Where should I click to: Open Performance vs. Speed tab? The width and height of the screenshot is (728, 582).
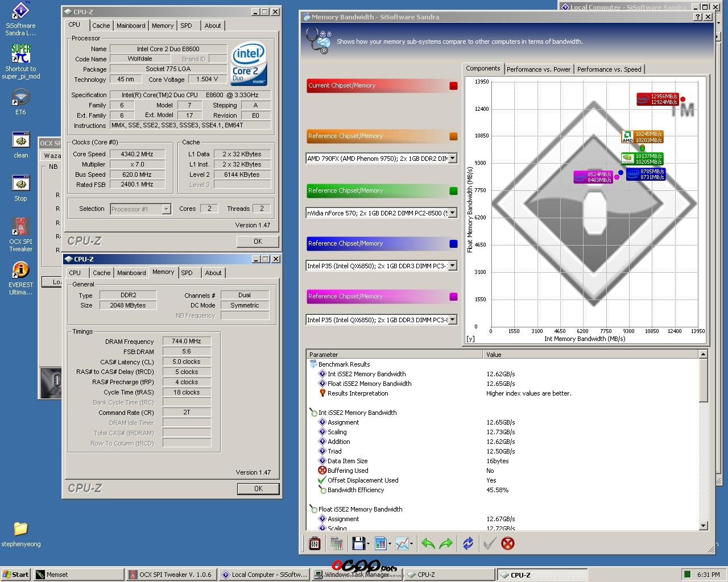pos(609,69)
